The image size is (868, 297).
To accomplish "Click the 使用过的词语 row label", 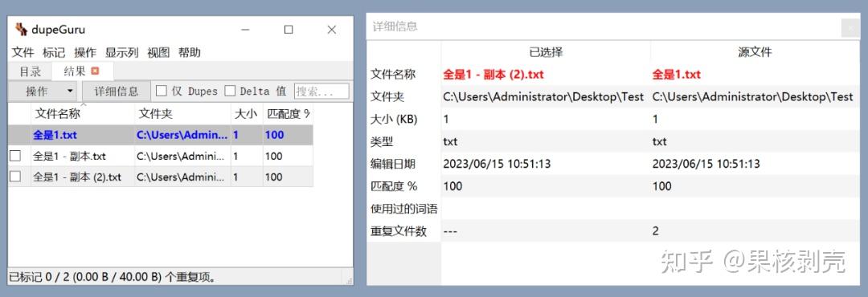I will [x=404, y=209].
